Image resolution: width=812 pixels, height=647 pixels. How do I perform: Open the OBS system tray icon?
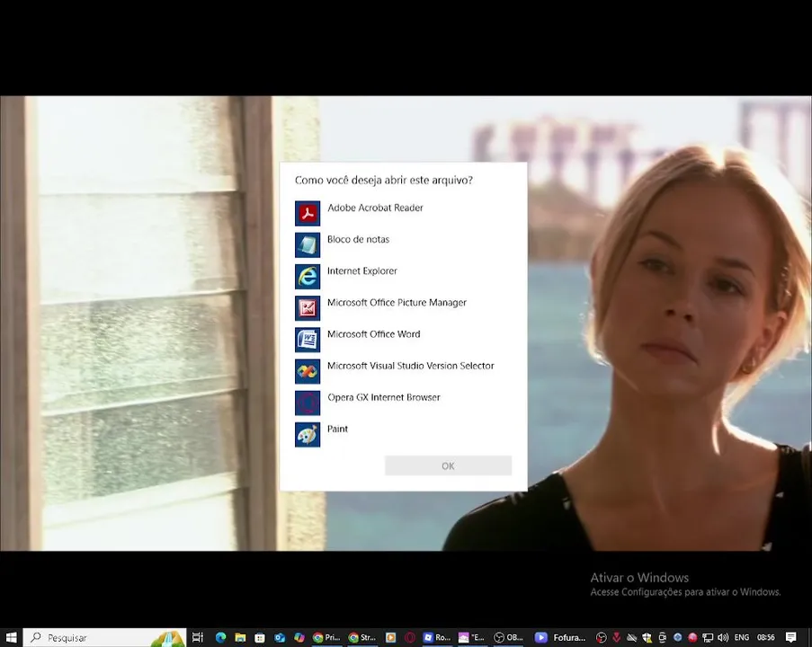tap(602, 637)
